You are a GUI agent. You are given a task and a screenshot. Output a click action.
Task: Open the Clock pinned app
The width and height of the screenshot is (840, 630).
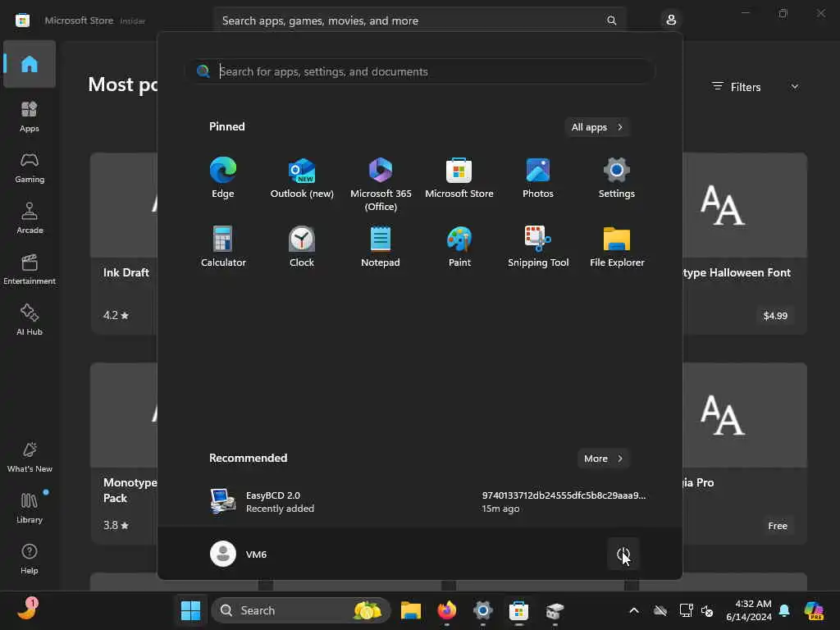click(302, 247)
